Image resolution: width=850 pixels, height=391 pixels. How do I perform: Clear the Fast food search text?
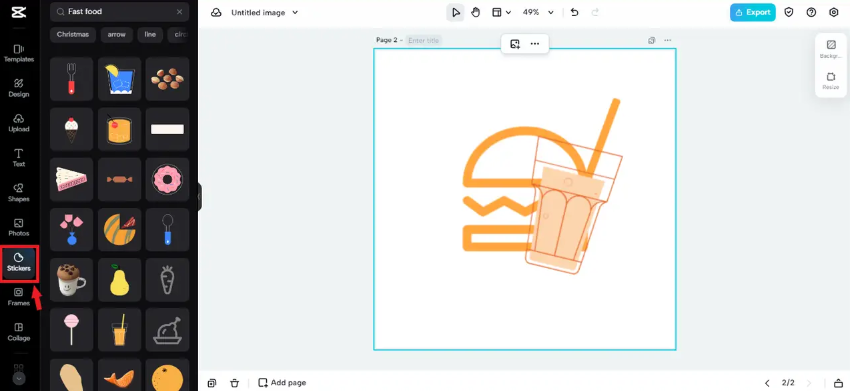[179, 11]
